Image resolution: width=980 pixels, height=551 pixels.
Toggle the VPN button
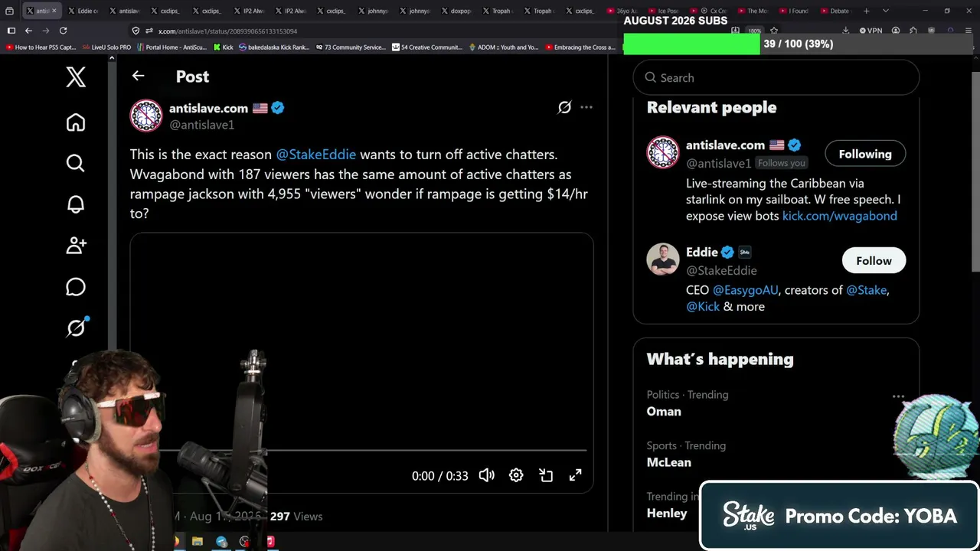pos(871,31)
